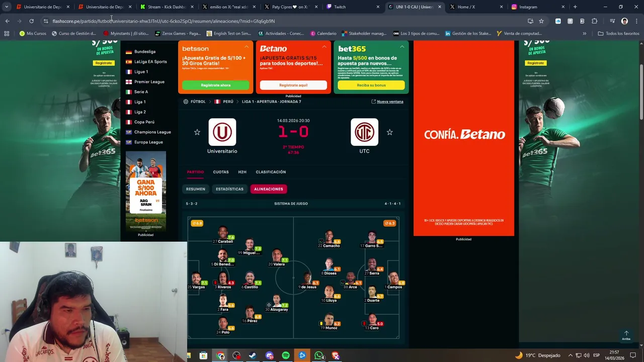The width and height of the screenshot is (644, 362).
Task: Switch to the Clasificación tab
Action: pos(271,172)
